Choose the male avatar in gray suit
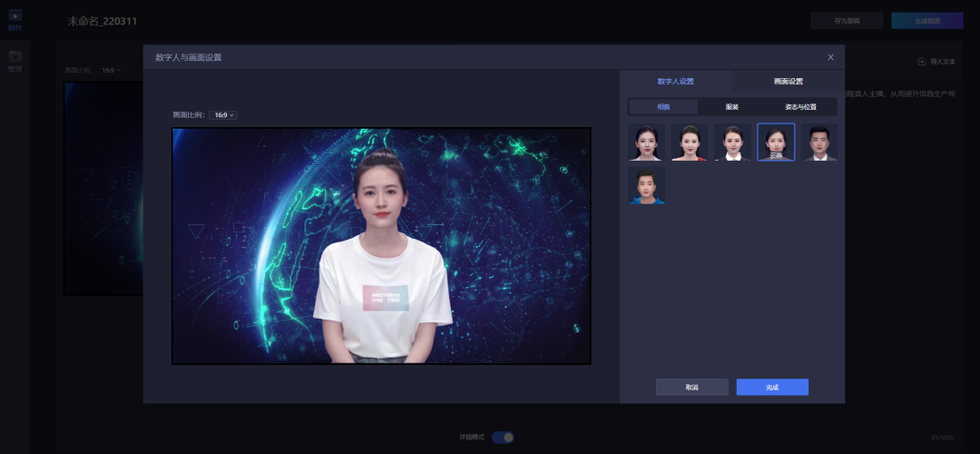Screen dimensions: 980x454 (819, 142)
